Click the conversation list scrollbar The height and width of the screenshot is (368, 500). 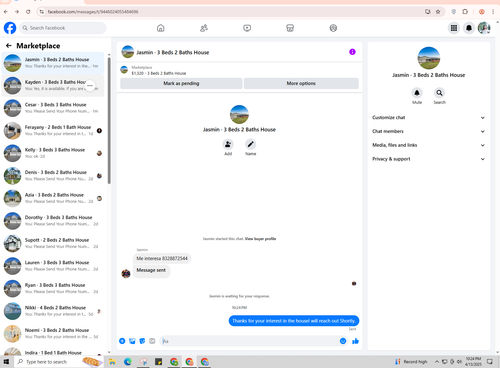pos(109,121)
